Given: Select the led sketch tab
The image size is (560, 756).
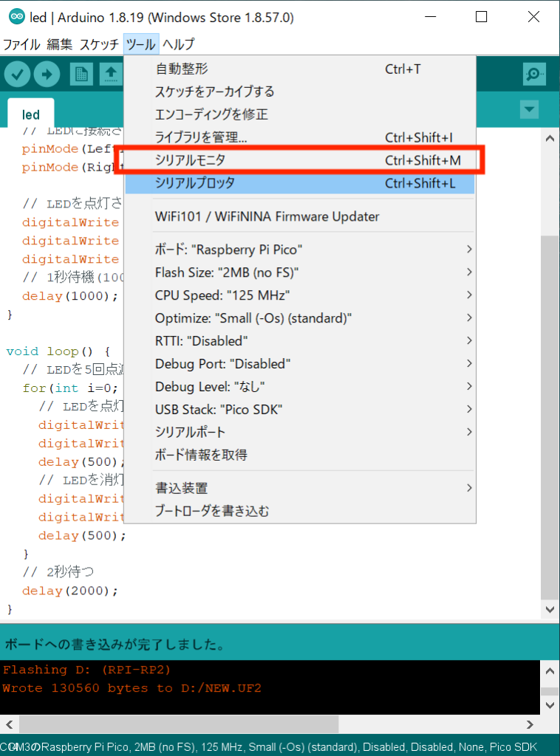Looking at the screenshot, I should [31, 114].
